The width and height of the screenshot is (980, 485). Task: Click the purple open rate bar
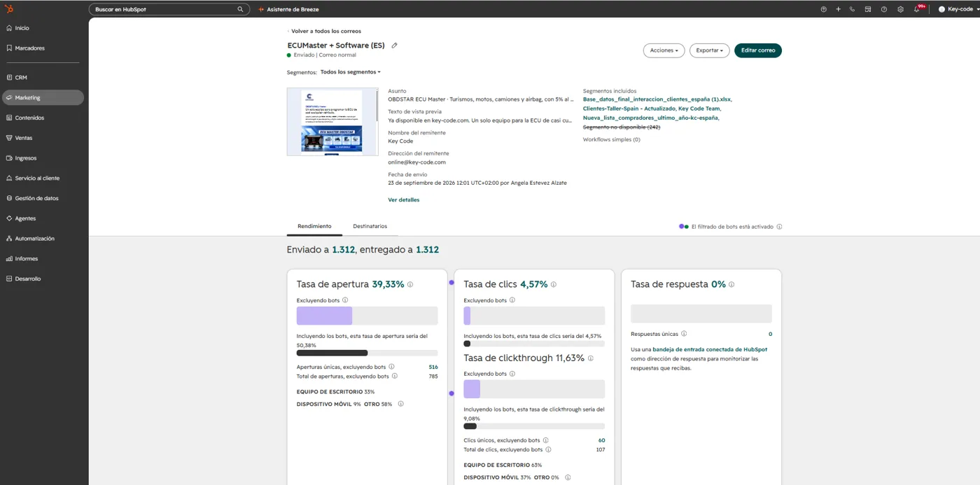[324, 316]
